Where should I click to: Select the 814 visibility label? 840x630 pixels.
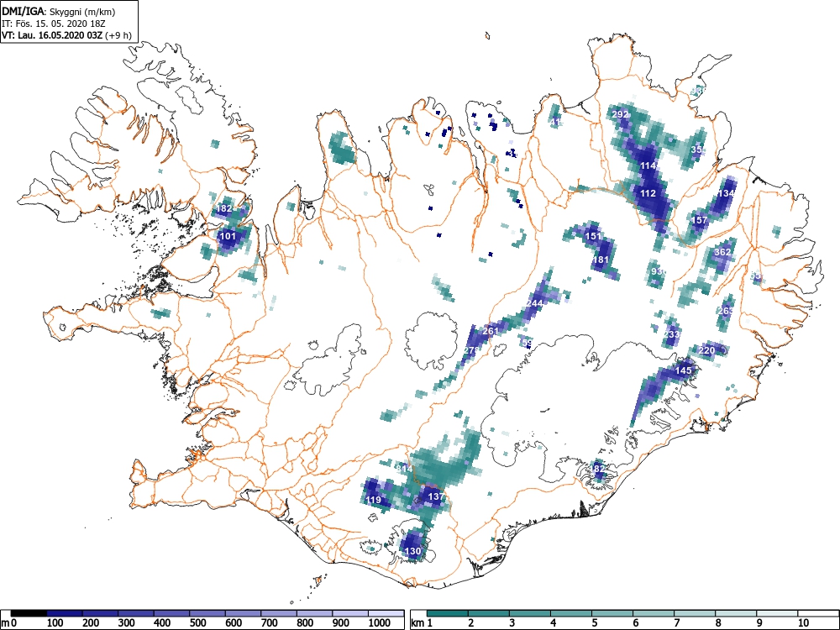coord(405,469)
